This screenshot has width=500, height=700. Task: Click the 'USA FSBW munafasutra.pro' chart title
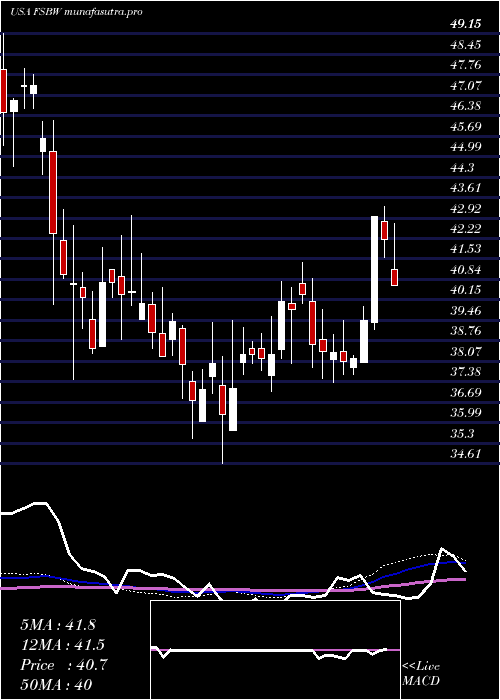76,12
